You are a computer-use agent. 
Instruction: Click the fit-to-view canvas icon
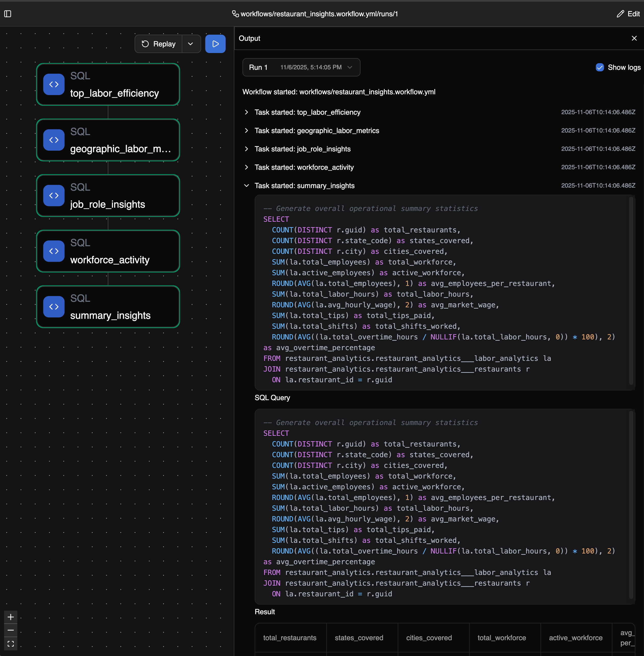pyautogui.click(x=10, y=644)
